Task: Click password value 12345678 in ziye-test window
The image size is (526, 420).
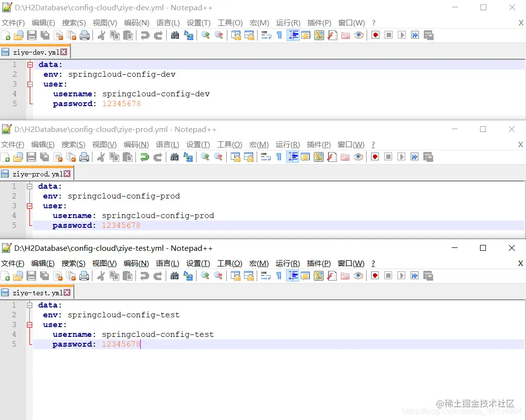Action: (x=121, y=344)
